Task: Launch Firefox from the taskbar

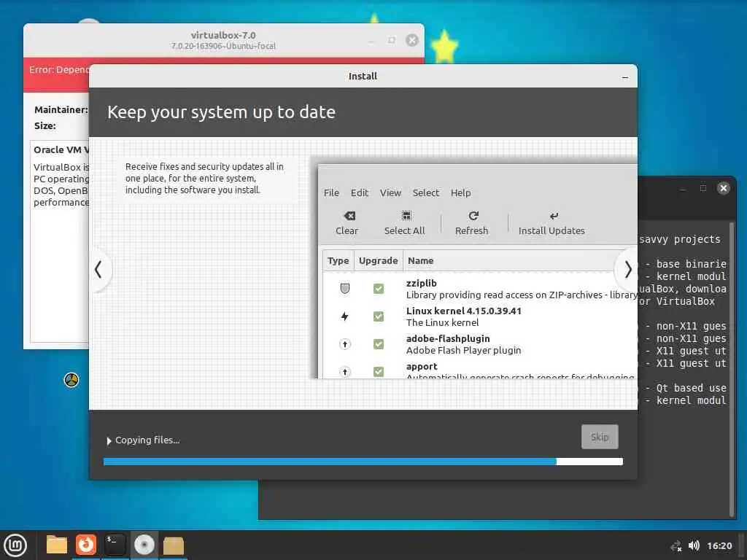Action: click(86, 545)
